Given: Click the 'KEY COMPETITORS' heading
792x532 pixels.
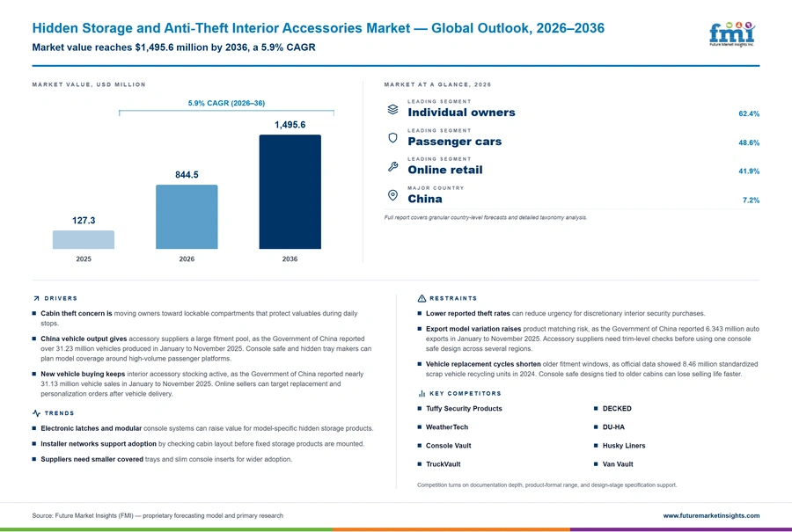Looking at the screenshot, I should coord(466,393).
